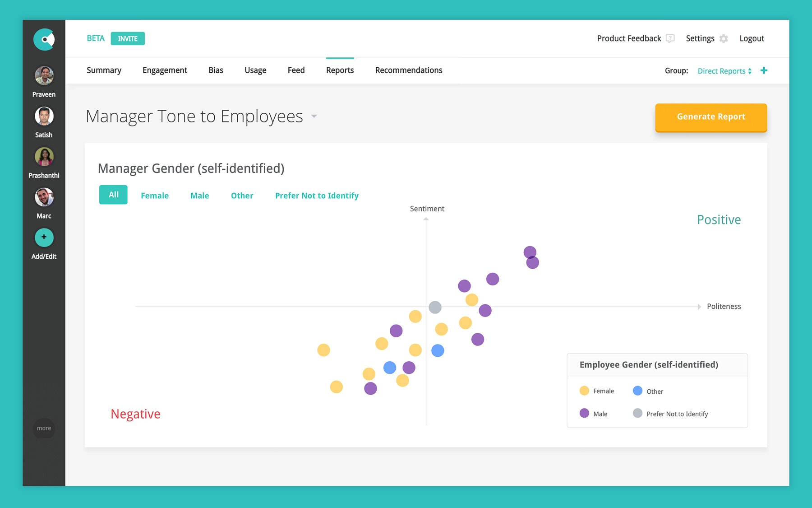The height and width of the screenshot is (508, 812).
Task: Switch to the Feed tab
Action: coord(296,70)
